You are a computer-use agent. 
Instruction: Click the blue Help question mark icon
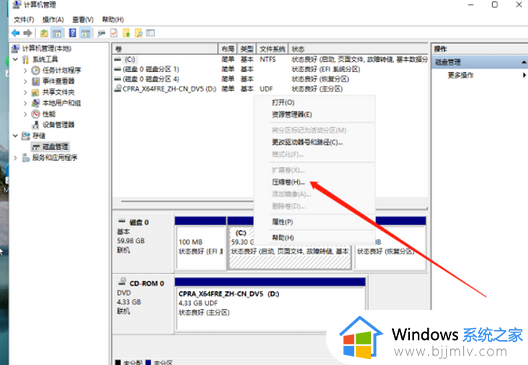[x=72, y=33]
